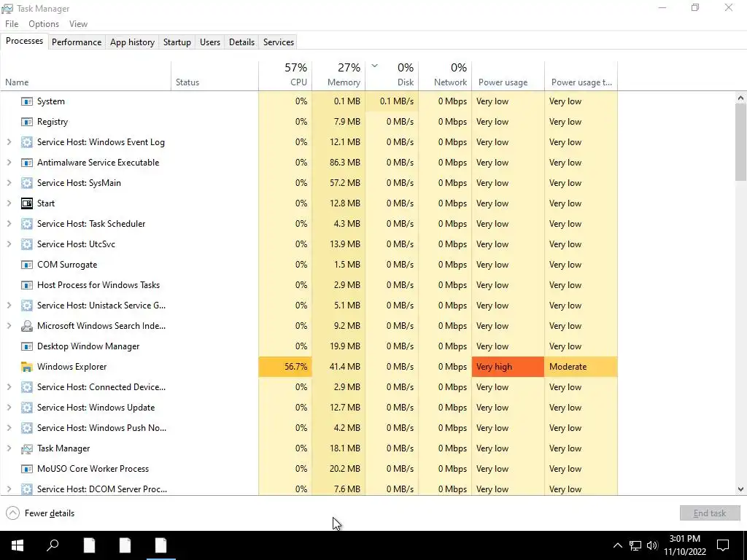Click the Desktop Window Manager icon
Image resolution: width=747 pixels, height=560 pixels.
point(27,346)
